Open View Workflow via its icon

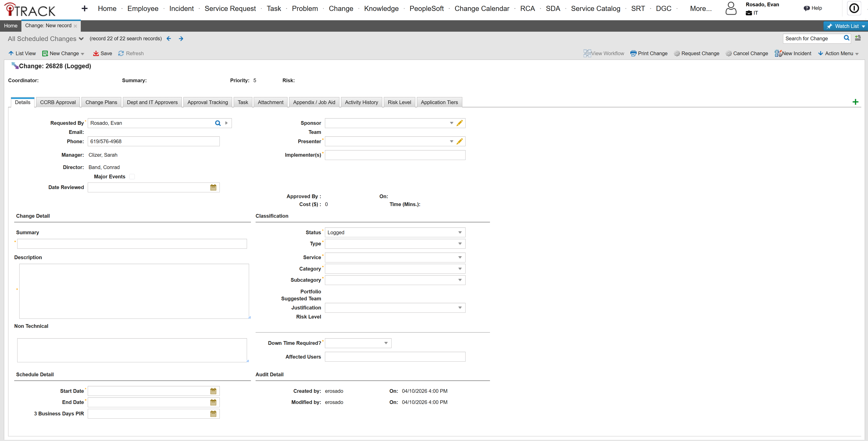pos(587,53)
